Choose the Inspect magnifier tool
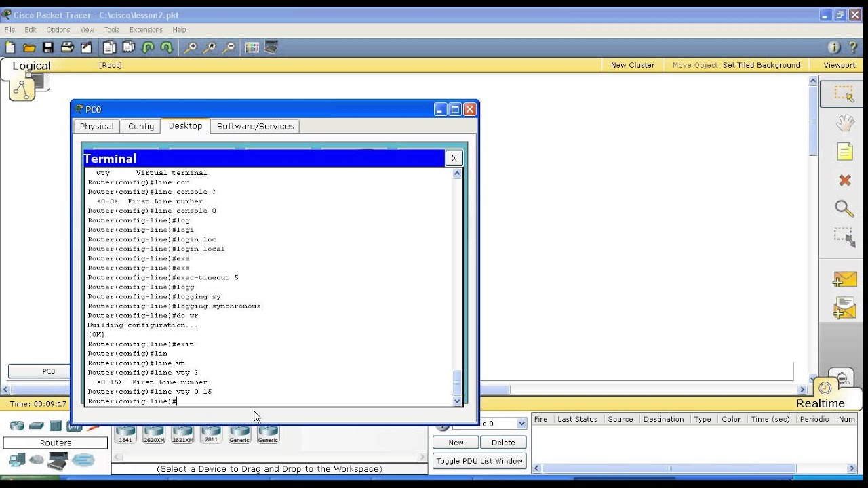The width and height of the screenshot is (868, 488). click(x=844, y=209)
